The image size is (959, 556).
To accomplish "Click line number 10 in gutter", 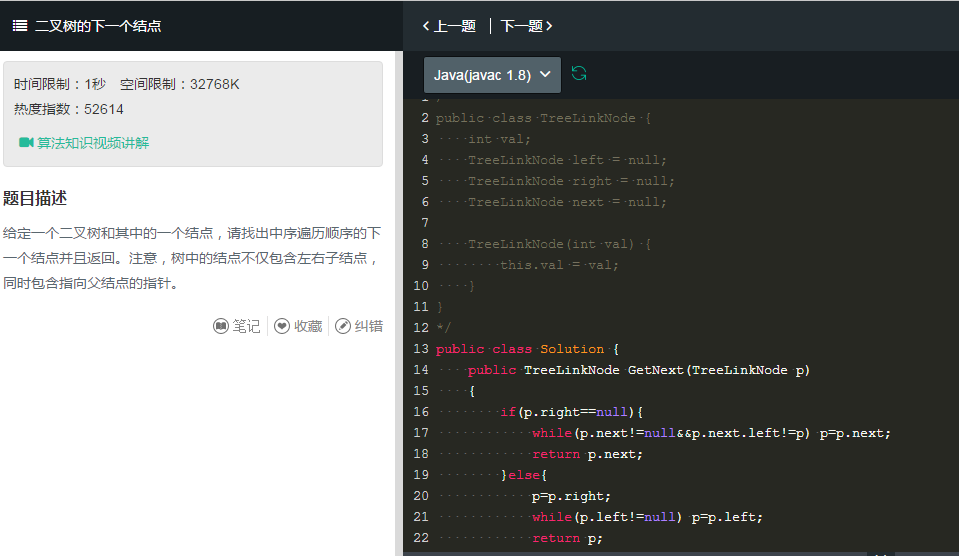I will click(421, 286).
